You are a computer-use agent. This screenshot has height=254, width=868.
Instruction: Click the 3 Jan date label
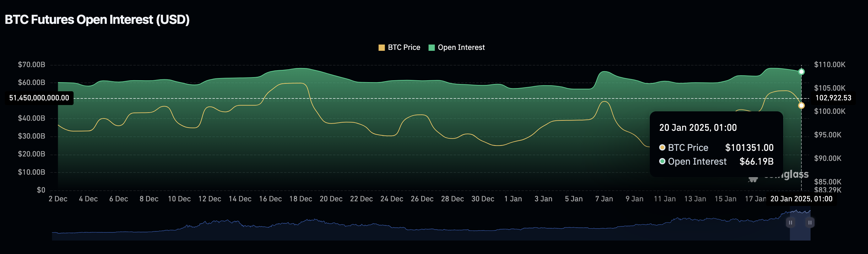(543, 199)
